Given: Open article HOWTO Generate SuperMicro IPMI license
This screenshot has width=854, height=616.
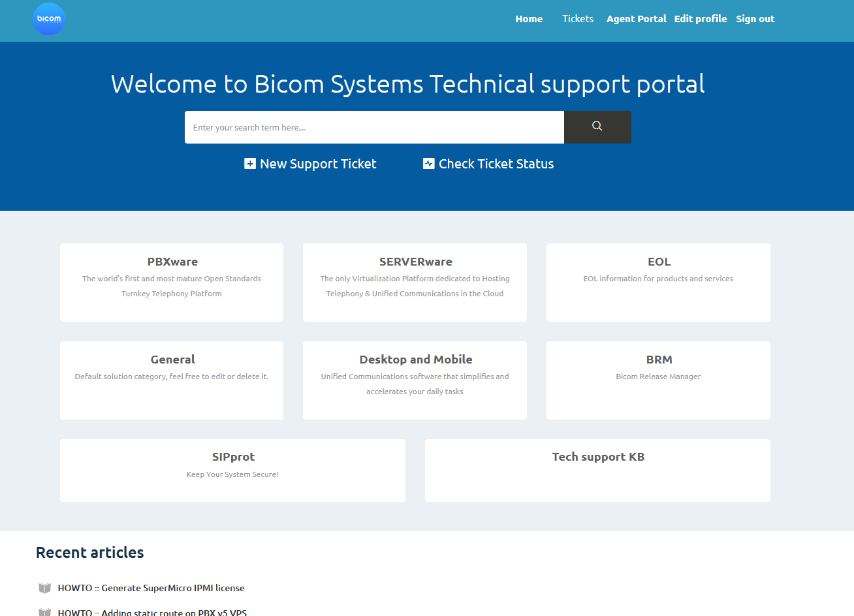Looking at the screenshot, I should pyautogui.click(x=151, y=588).
